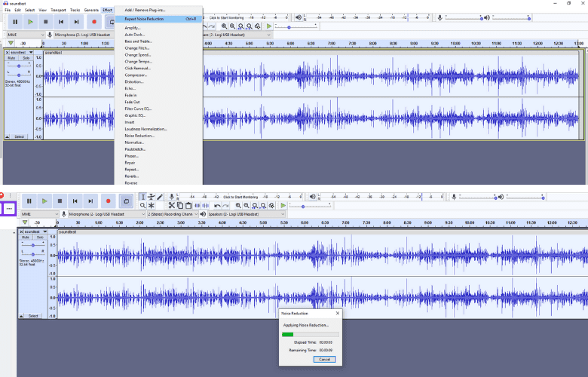Click Skip to Start in lower toolbar
Screen dimensions: 588x377
[x=75, y=201]
